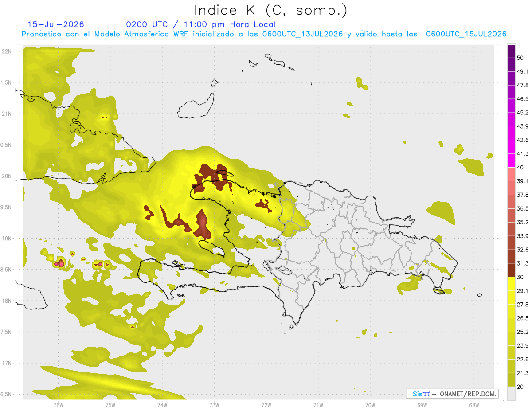Click the colorbar value "27.8"
This screenshot has height=411, width=532.
coord(523,305)
